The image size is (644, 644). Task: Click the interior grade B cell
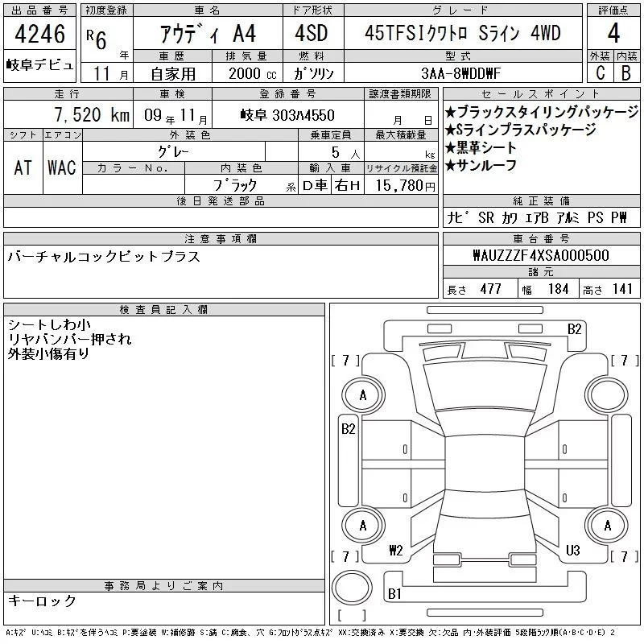pyautogui.click(x=625, y=72)
